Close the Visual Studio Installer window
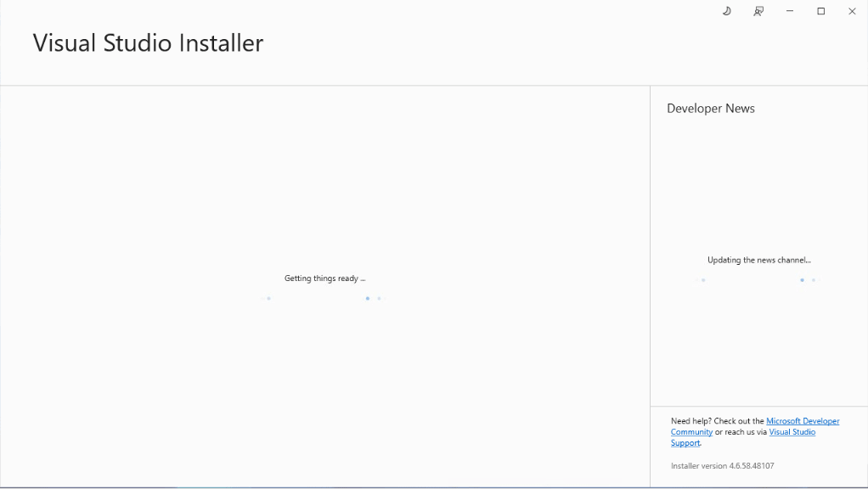This screenshot has width=868, height=489. point(852,11)
